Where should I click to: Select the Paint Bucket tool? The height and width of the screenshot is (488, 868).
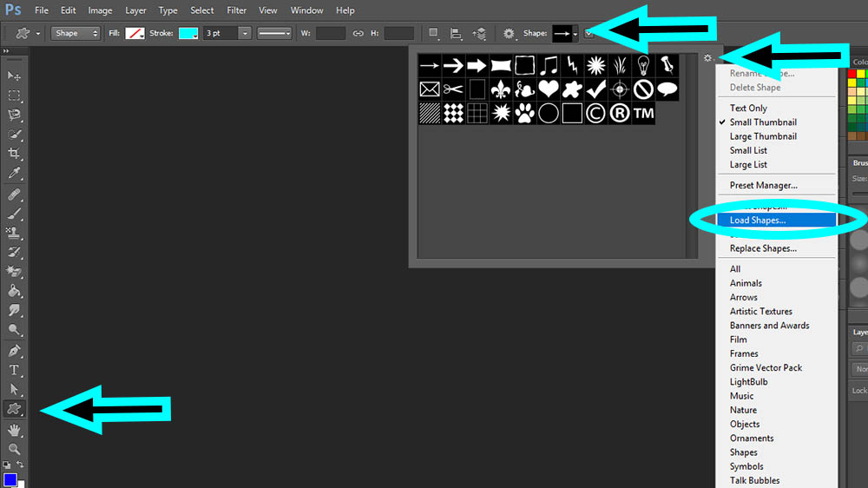coord(14,291)
